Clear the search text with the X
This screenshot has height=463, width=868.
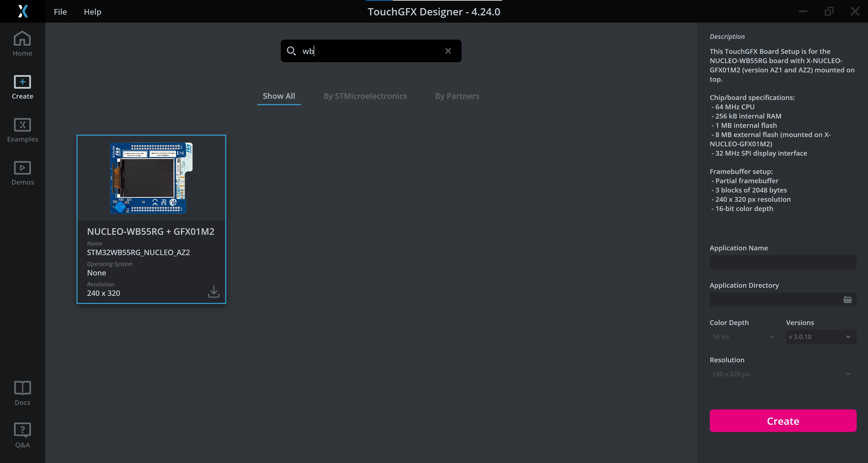click(x=448, y=51)
